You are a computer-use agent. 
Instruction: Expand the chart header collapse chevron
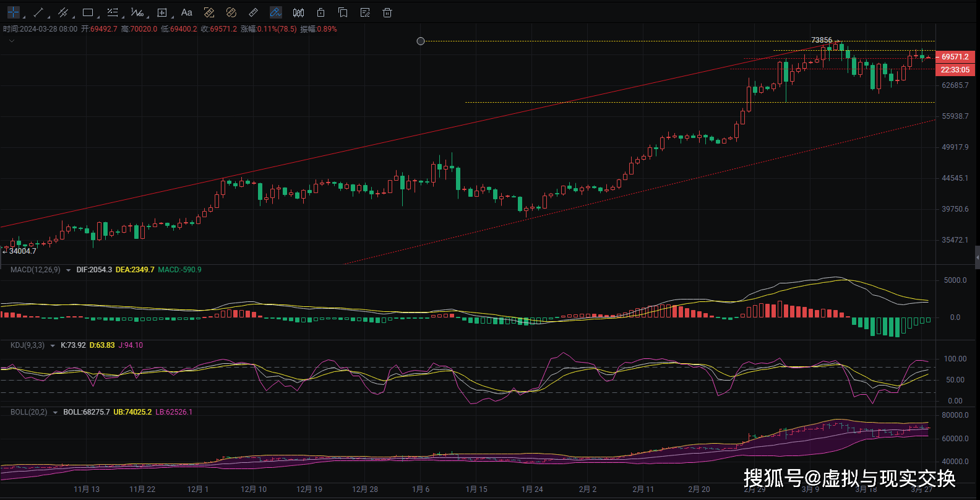(11, 41)
